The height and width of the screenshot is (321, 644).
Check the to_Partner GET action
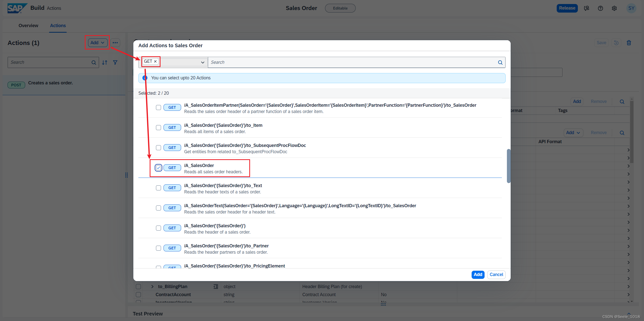(x=158, y=248)
